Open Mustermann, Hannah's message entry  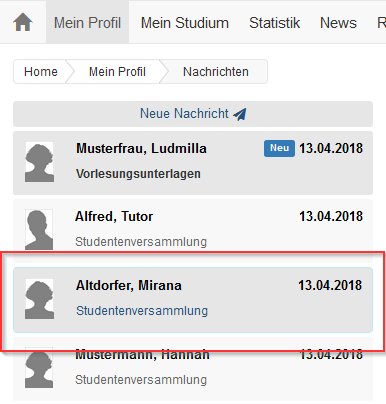(x=193, y=369)
